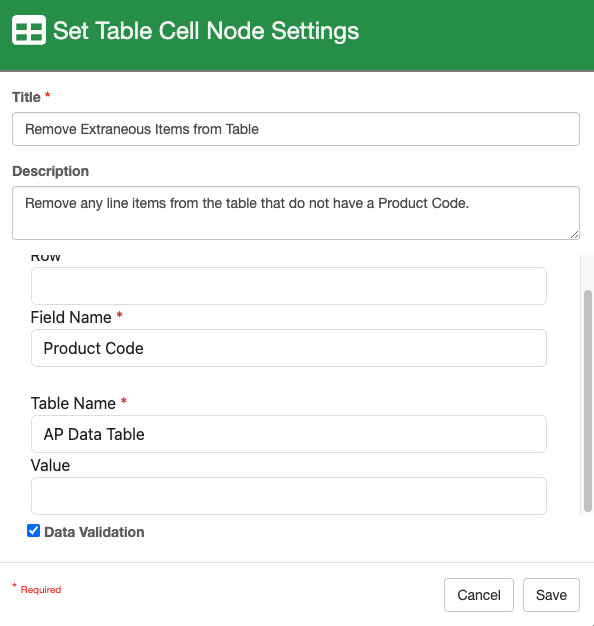
Task: Click the scrollbar track above the thumb
Action: tap(588, 272)
